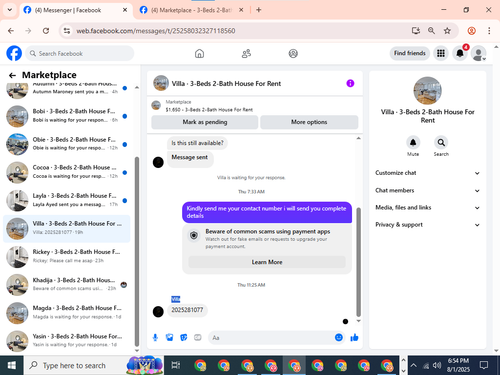Open Cocoa's house conversation
The width and height of the screenshot is (500, 375).
(67, 172)
